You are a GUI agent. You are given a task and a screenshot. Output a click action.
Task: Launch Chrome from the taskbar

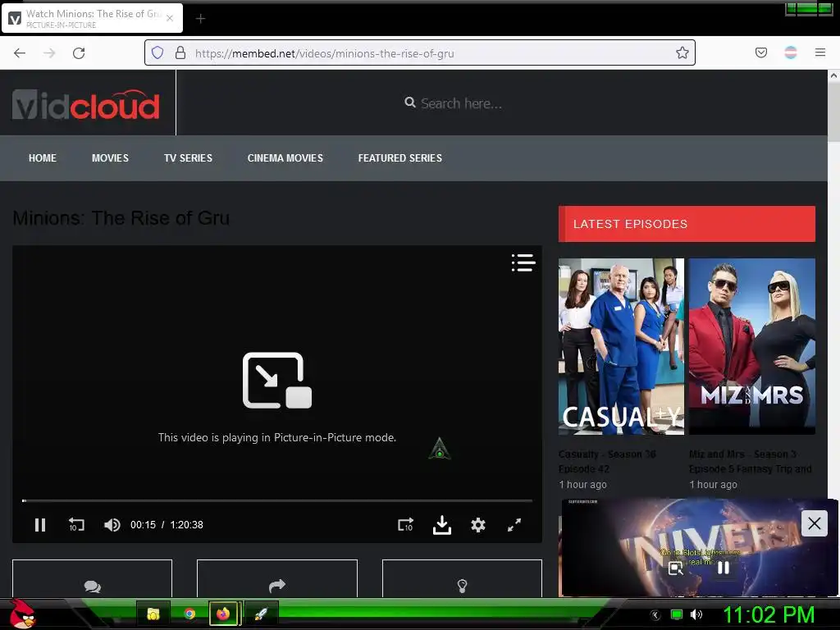point(189,614)
